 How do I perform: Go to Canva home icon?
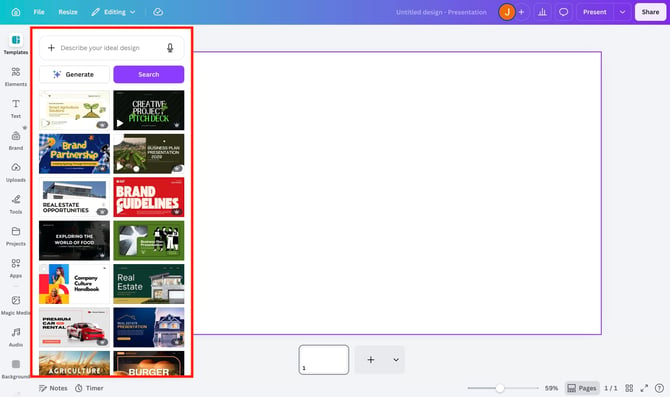point(16,12)
